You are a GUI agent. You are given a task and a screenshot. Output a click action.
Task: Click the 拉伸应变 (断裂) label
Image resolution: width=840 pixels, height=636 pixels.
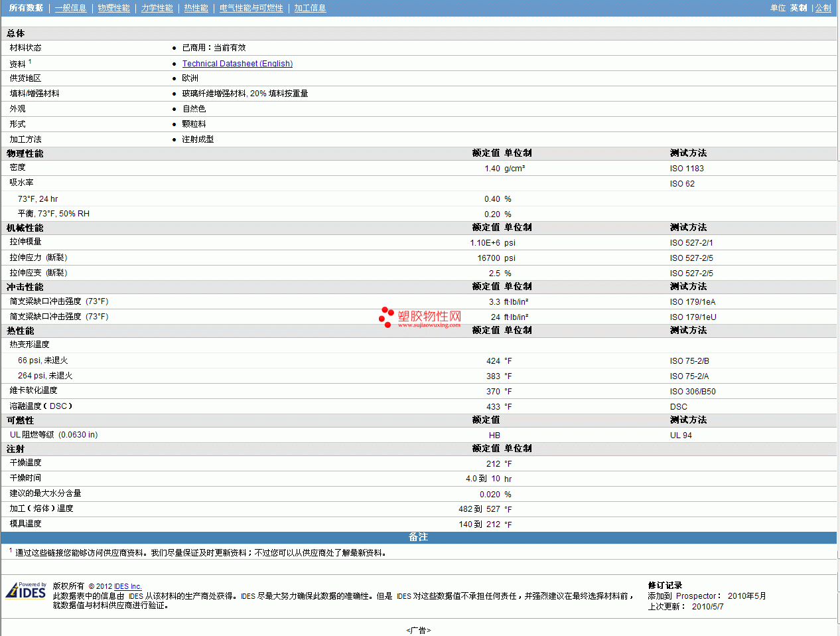tap(38, 273)
